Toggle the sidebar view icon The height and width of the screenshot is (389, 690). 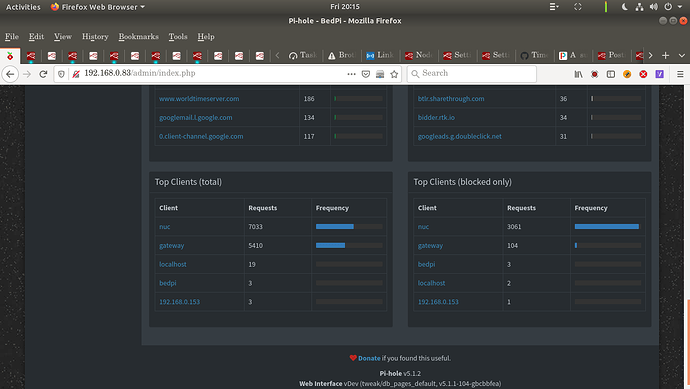[x=611, y=74]
